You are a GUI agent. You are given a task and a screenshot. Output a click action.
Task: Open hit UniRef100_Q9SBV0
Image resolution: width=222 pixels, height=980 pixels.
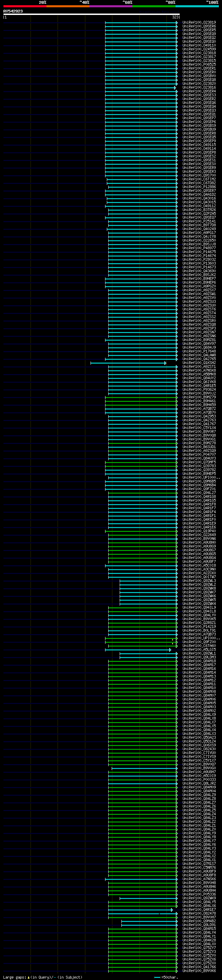(199, 76)
